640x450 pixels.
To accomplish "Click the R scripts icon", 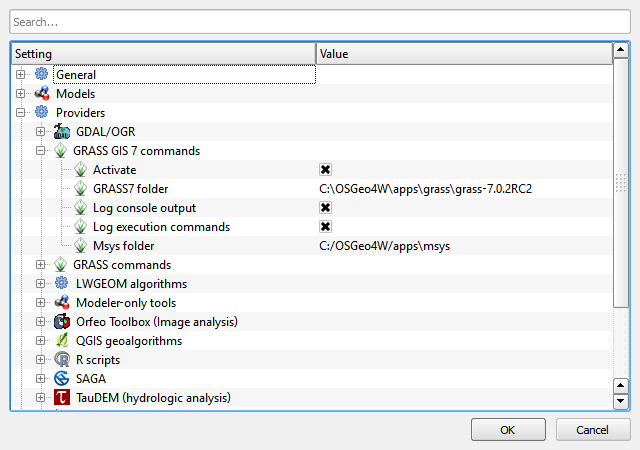I will [62, 360].
